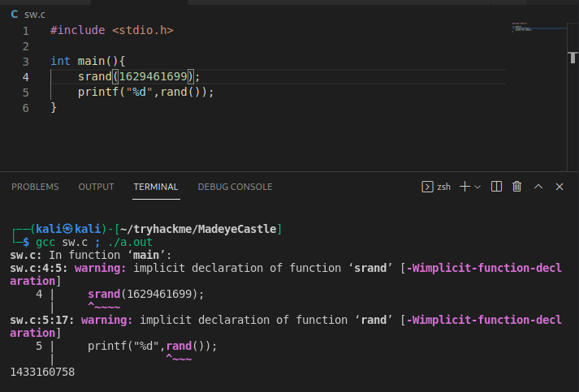Screen dimensions: 579x392
Task: Click the new terminal plus icon
Action: pos(464,187)
